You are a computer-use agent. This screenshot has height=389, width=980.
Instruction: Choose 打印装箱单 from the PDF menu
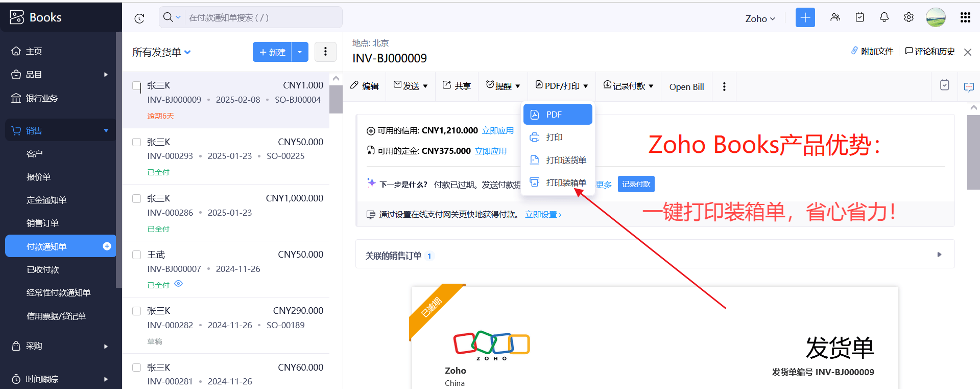(x=566, y=182)
